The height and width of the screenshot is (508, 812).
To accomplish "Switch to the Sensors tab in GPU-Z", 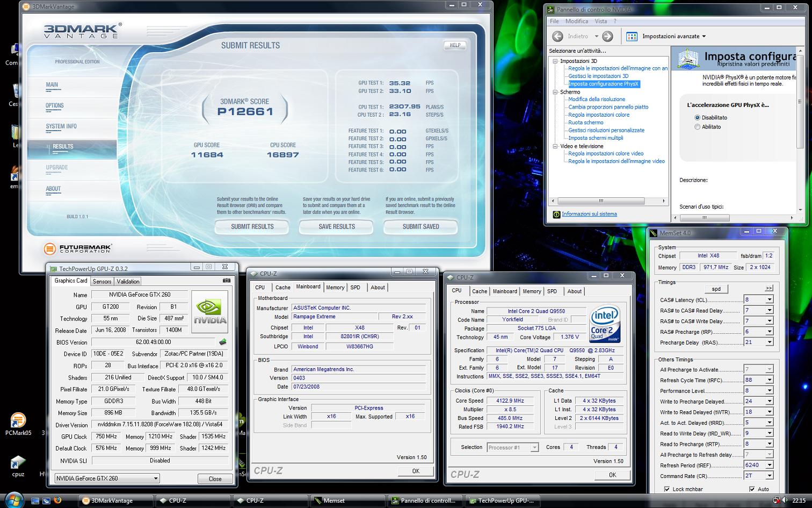I will click(x=102, y=281).
